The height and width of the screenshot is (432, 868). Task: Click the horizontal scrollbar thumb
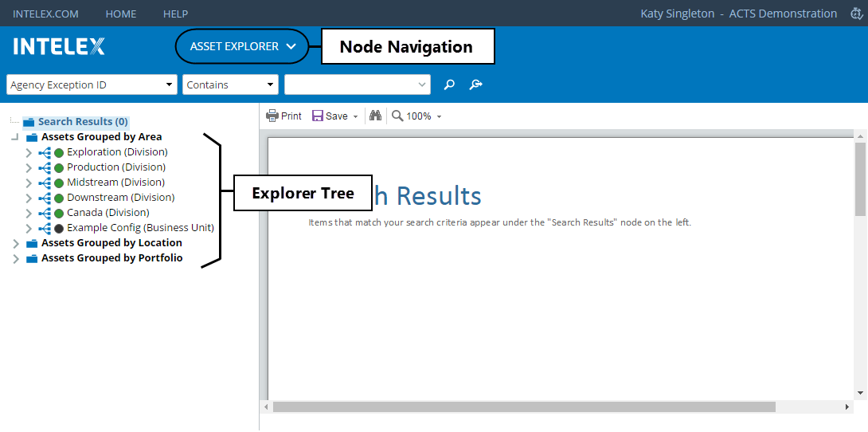524,407
